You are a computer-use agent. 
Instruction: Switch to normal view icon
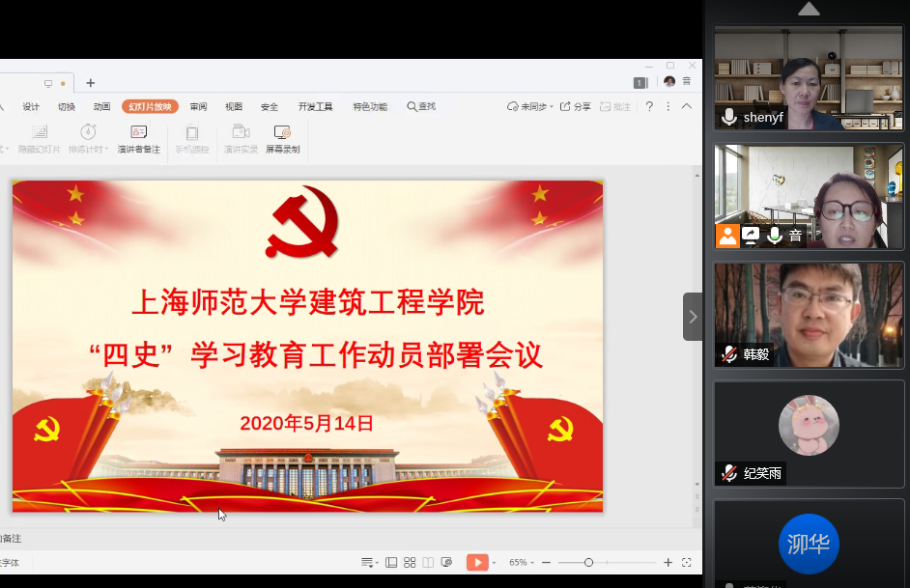(x=391, y=563)
